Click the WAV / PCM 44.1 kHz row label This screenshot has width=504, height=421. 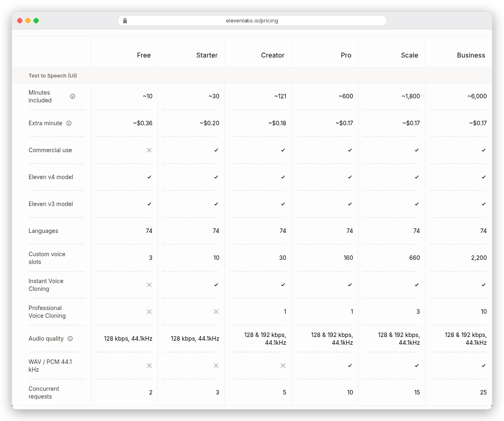50,366
